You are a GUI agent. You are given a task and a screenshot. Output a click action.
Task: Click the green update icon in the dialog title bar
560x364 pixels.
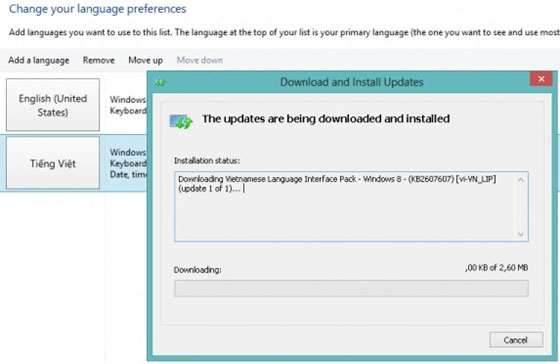(x=160, y=83)
